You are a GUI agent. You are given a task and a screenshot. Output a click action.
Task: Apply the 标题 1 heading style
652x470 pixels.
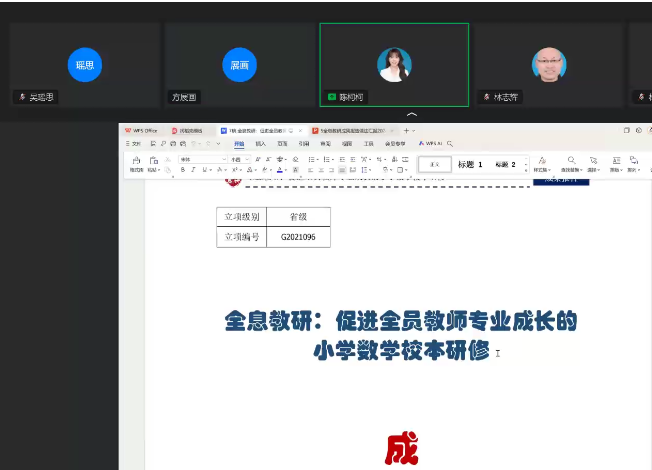[x=470, y=164]
